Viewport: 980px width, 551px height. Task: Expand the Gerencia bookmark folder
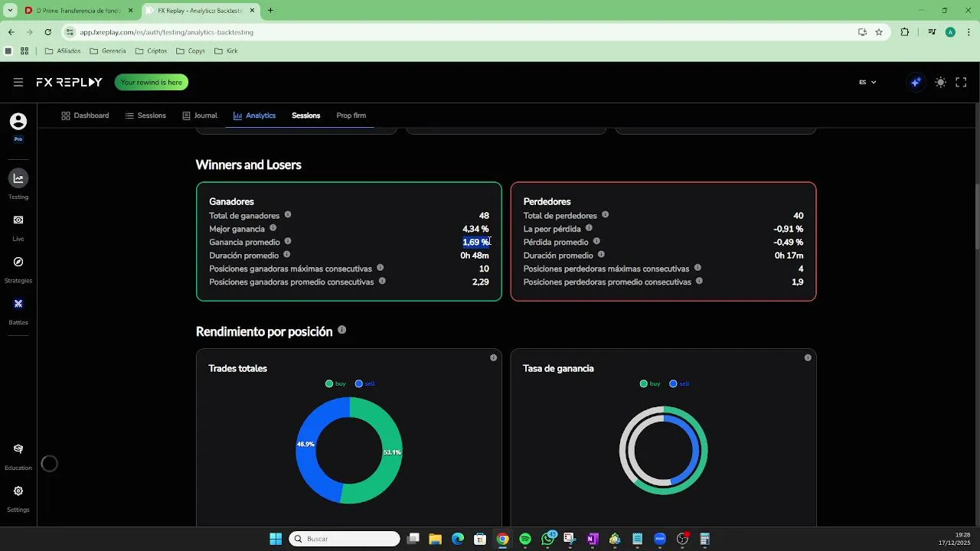[108, 51]
